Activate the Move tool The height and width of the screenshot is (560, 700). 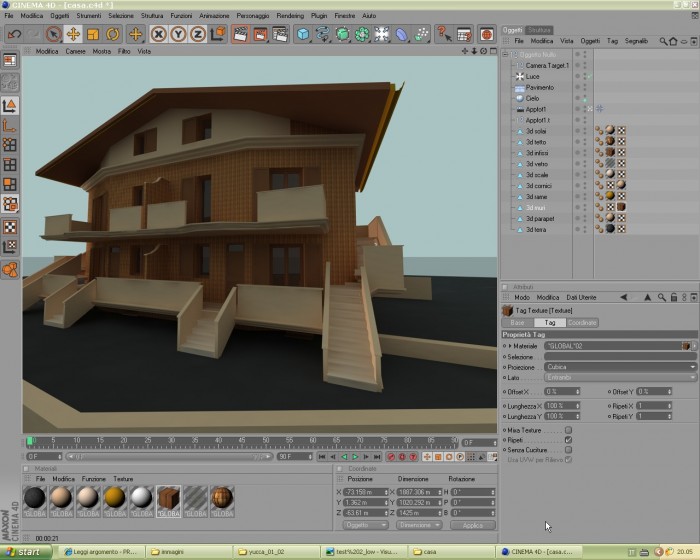coord(73,34)
